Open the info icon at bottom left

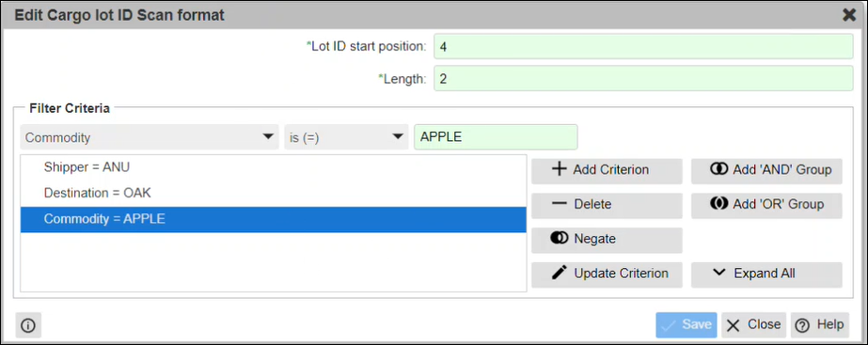(x=28, y=325)
